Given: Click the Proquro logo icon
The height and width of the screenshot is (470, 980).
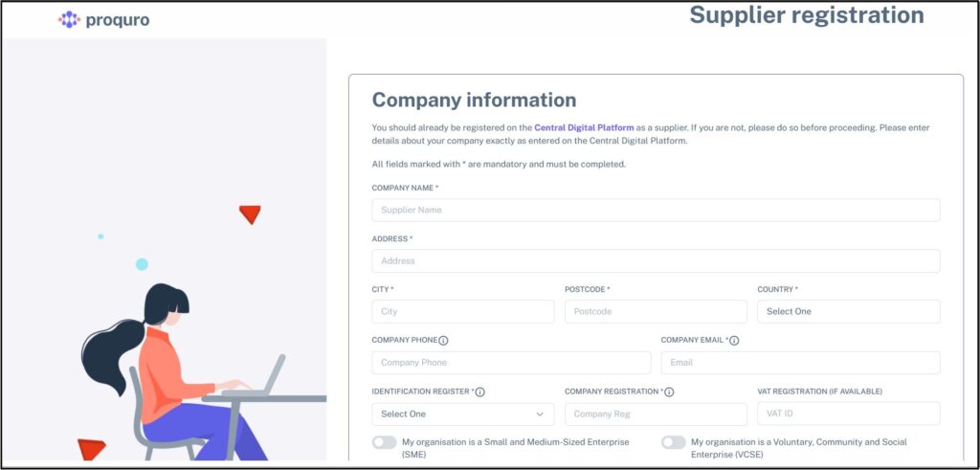Looking at the screenshot, I should pos(69,19).
